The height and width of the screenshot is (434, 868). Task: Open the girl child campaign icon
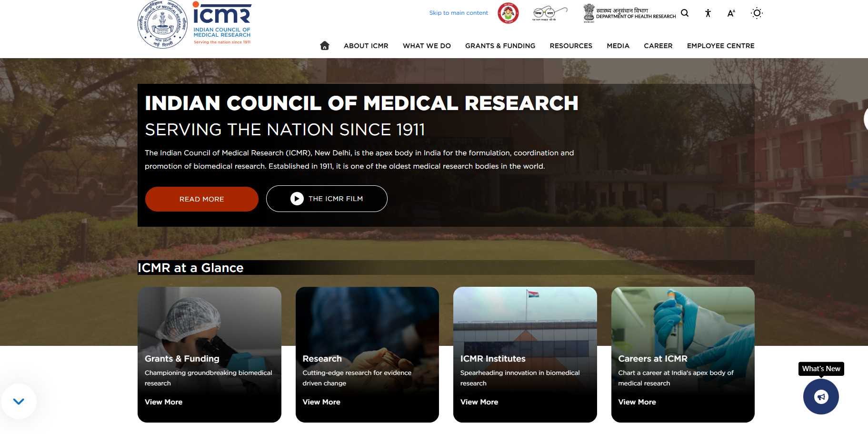(508, 13)
